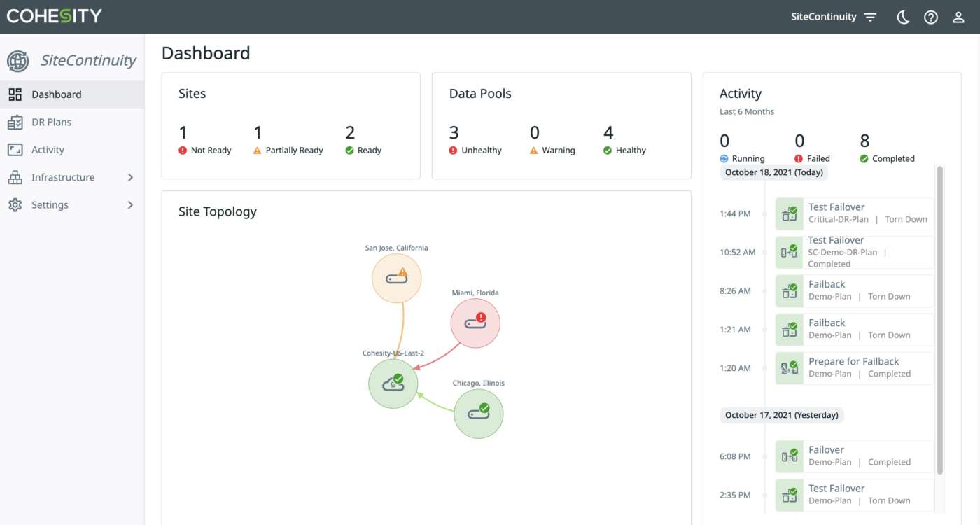
Task: Go to DR Plans in sidebar
Action: coord(51,122)
